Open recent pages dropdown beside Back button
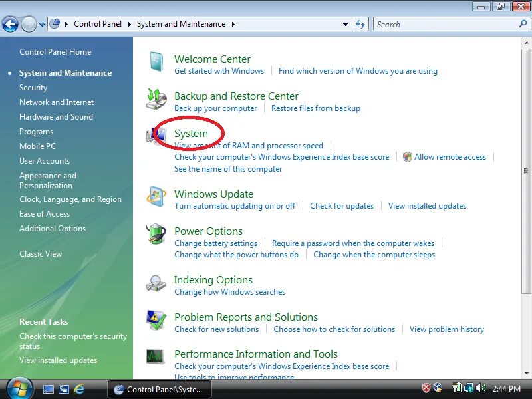 (42, 24)
